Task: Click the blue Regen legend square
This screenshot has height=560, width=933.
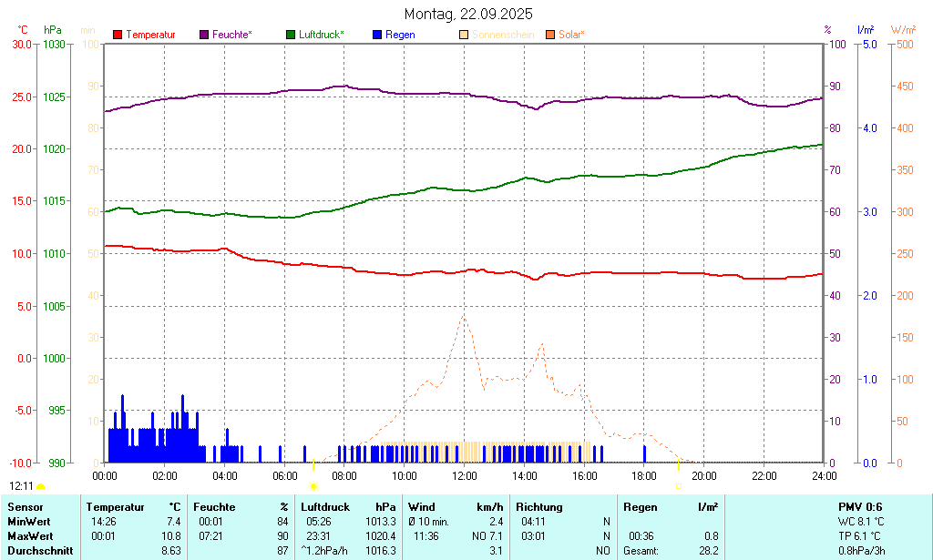Action: click(x=377, y=35)
